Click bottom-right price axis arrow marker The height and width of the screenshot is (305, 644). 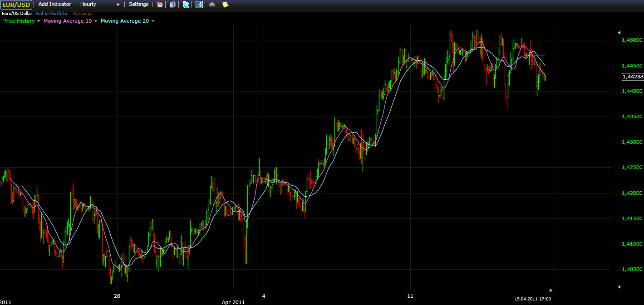(619, 287)
